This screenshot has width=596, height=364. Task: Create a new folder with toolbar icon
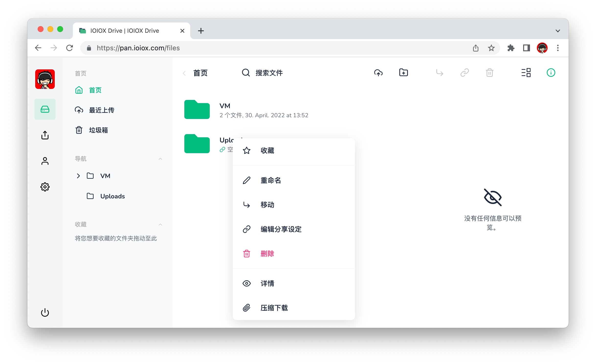tap(403, 73)
